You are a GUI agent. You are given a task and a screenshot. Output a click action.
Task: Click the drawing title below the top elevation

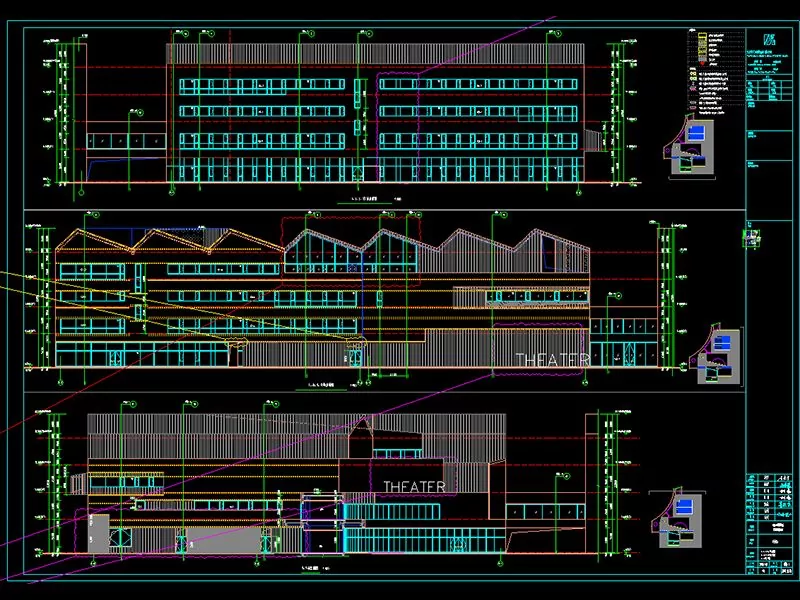pyautogui.click(x=362, y=200)
